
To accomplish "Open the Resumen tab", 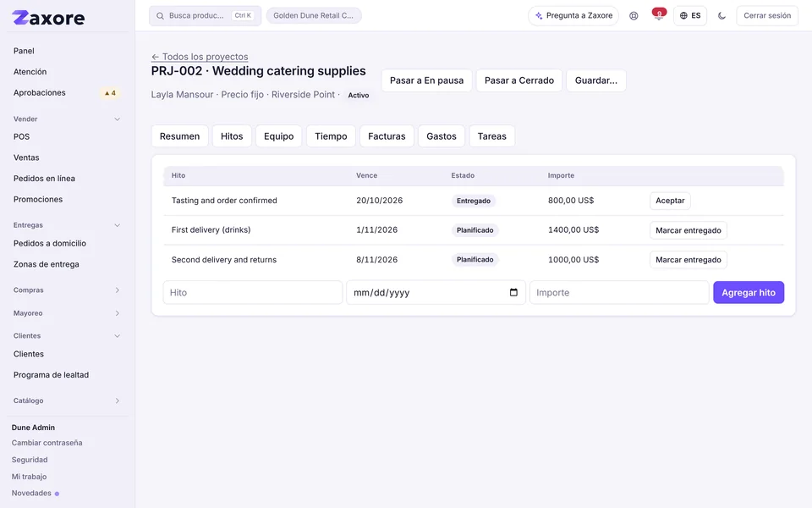I will click(x=179, y=135).
